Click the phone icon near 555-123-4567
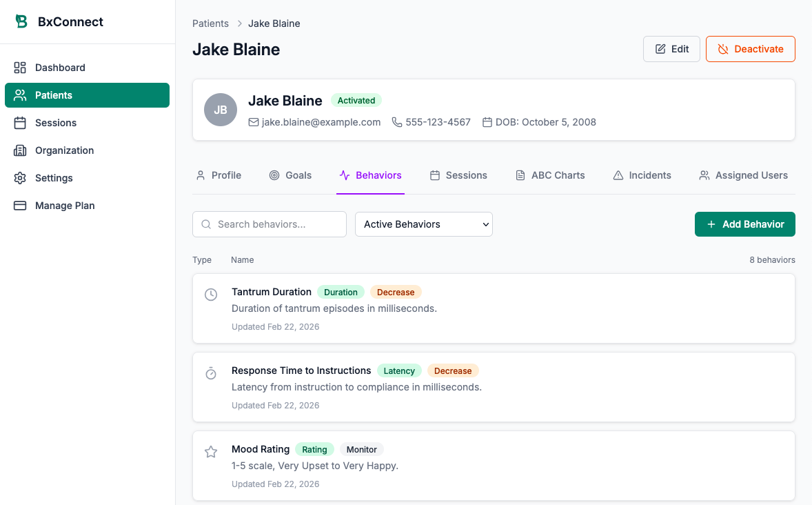Viewport: 812px width, 505px height. pos(397,122)
